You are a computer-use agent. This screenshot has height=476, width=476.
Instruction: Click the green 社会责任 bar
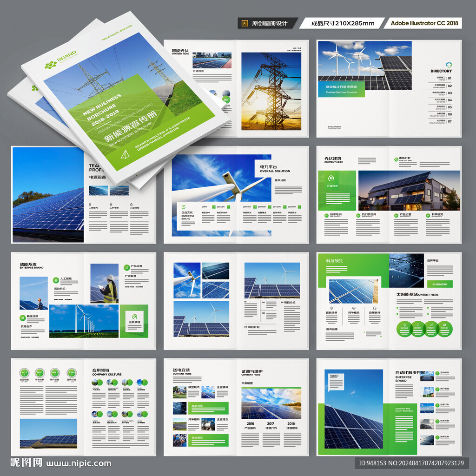click(x=208, y=440)
